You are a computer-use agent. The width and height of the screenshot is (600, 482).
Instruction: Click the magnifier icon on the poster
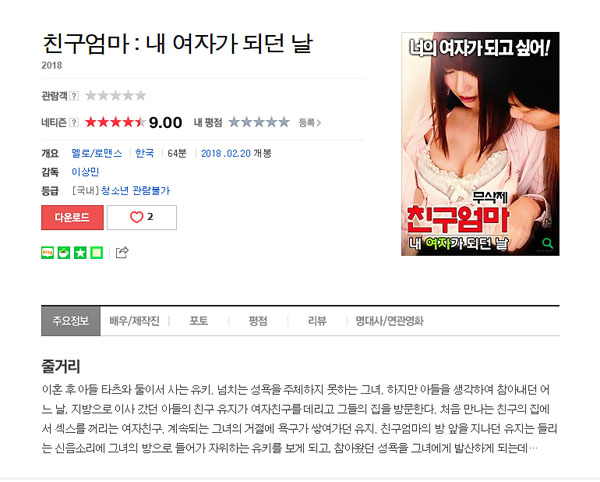[548, 243]
